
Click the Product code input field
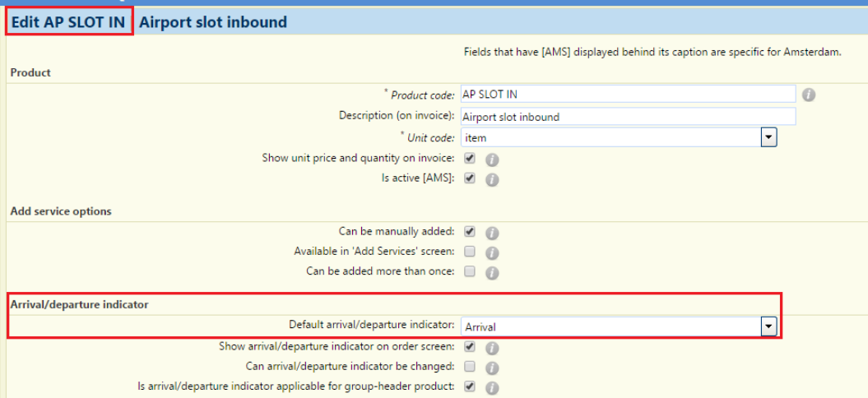(x=628, y=94)
